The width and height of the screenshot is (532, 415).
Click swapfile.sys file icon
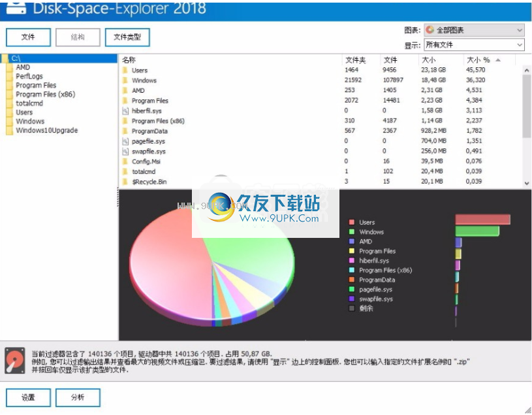pyautogui.click(x=125, y=152)
